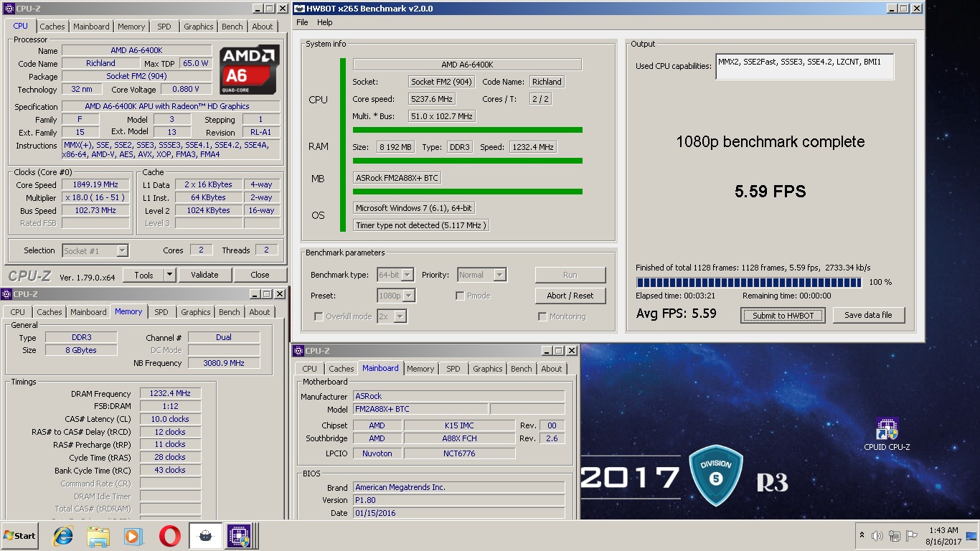This screenshot has width=980, height=551.
Task: Click the DRAM Frequency 1232.4 MHz value
Action: (x=170, y=394)
